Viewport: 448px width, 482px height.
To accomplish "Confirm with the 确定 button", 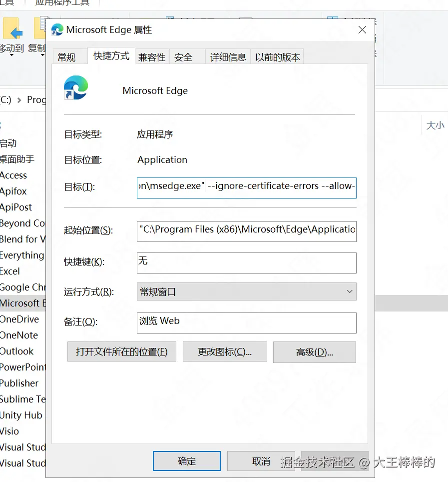I will 187,461.
